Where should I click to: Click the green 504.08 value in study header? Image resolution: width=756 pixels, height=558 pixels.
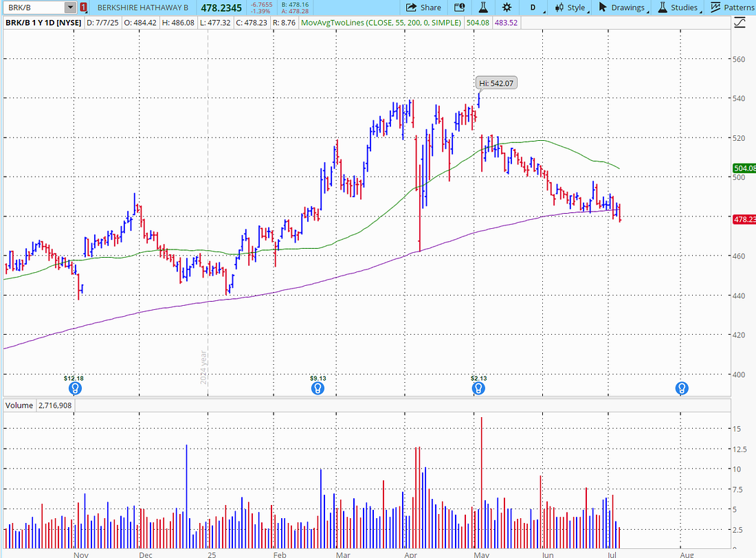click(x=478, y=23)
